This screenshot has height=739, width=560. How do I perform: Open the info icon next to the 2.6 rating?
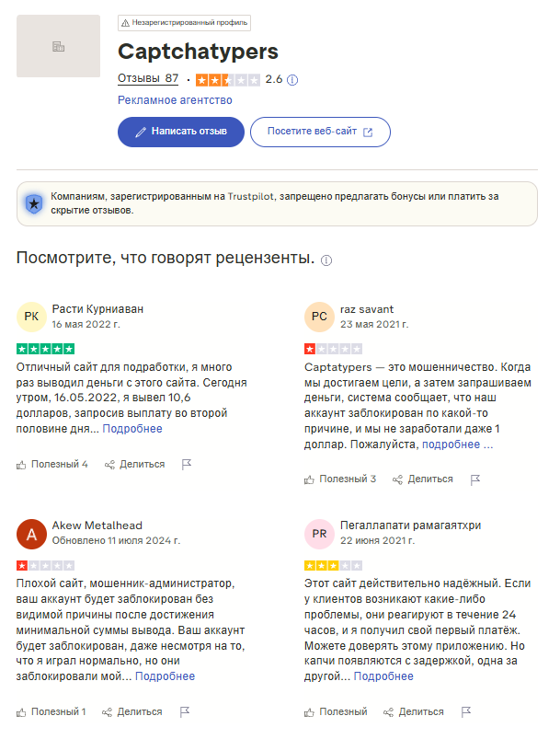[x=291, y=80]
